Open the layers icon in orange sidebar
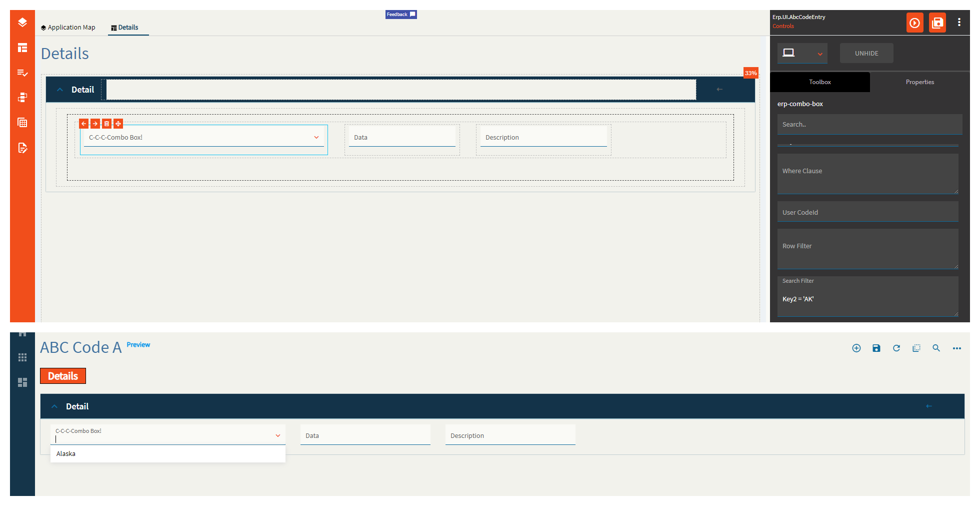Viewport: 980px width, 506px height. (x=22, y=23)
